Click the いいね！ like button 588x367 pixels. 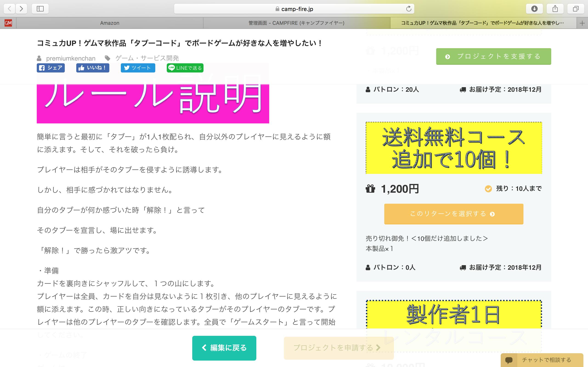coord(93,68)
